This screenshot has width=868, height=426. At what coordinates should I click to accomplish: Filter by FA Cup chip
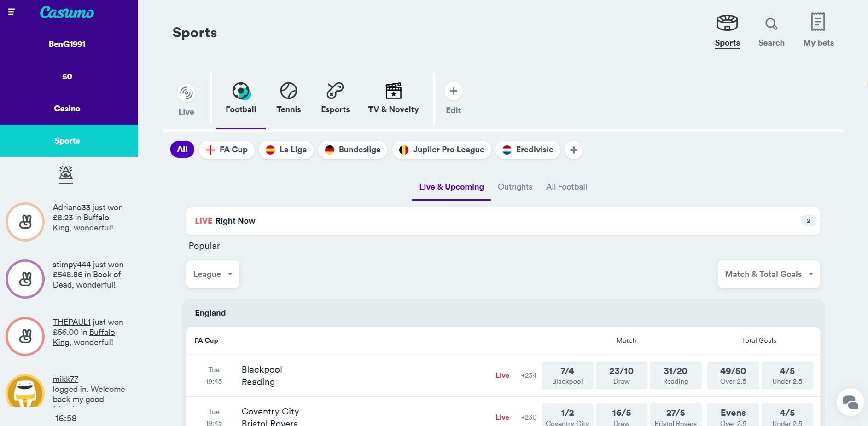click(x=227, y=150)
